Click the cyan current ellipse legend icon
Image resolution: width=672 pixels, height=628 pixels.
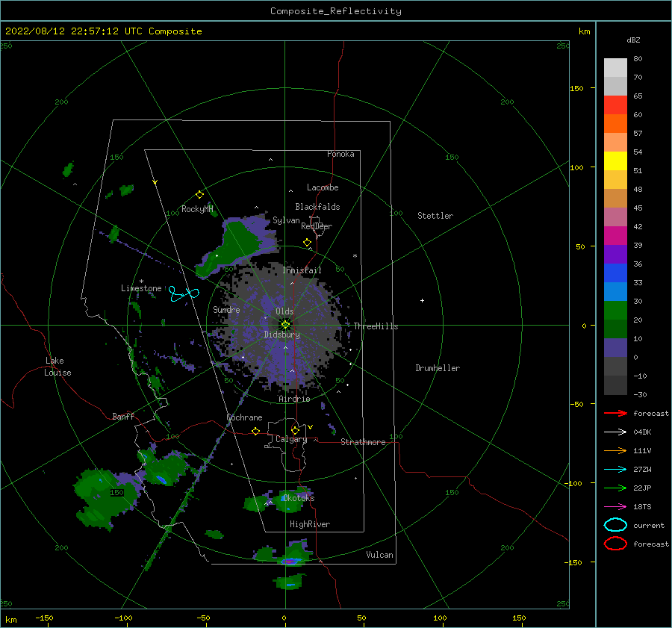pyautogui.click(x=615, y=525)
